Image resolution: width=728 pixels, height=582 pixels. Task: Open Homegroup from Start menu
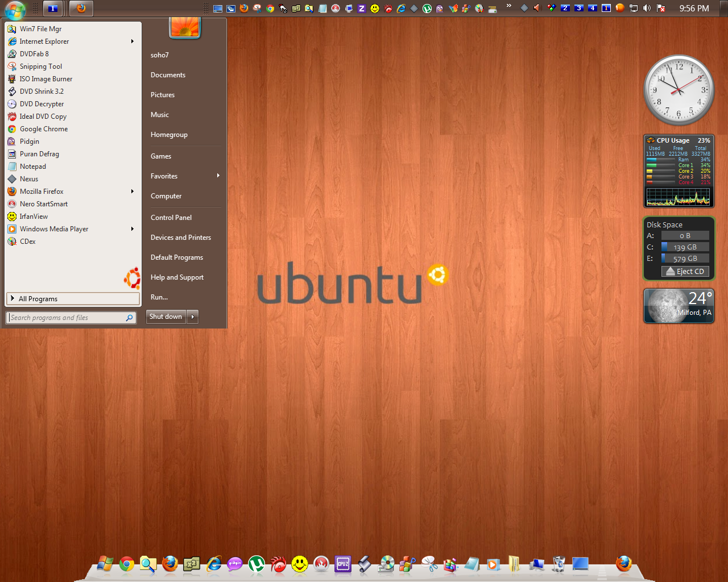(169, 135)
